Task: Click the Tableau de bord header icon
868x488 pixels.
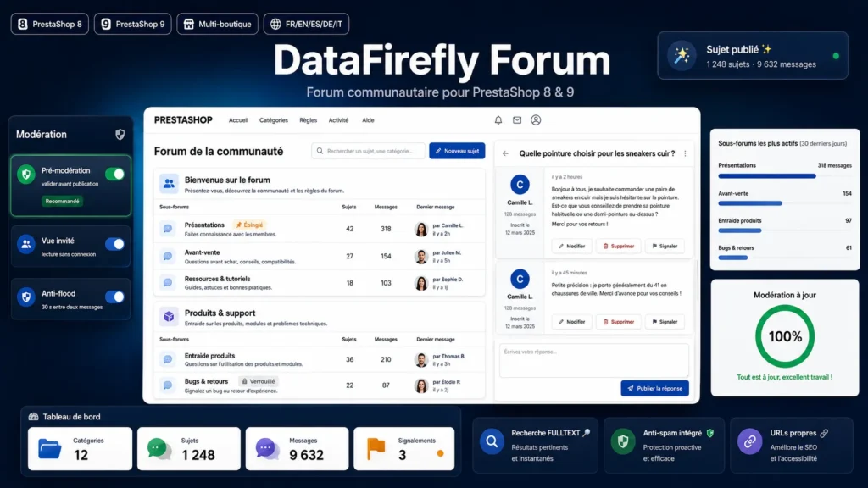Action: point(33,417)
